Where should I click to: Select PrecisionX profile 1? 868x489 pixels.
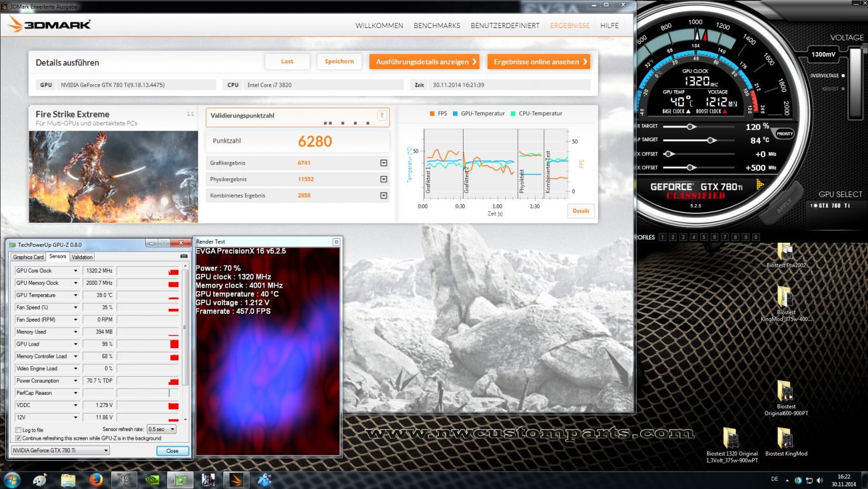662,237
